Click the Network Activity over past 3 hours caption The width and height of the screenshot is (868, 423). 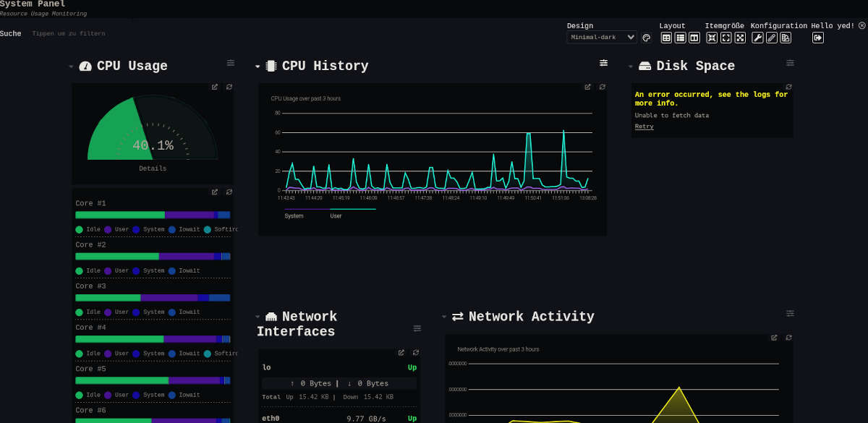point(498,349)
